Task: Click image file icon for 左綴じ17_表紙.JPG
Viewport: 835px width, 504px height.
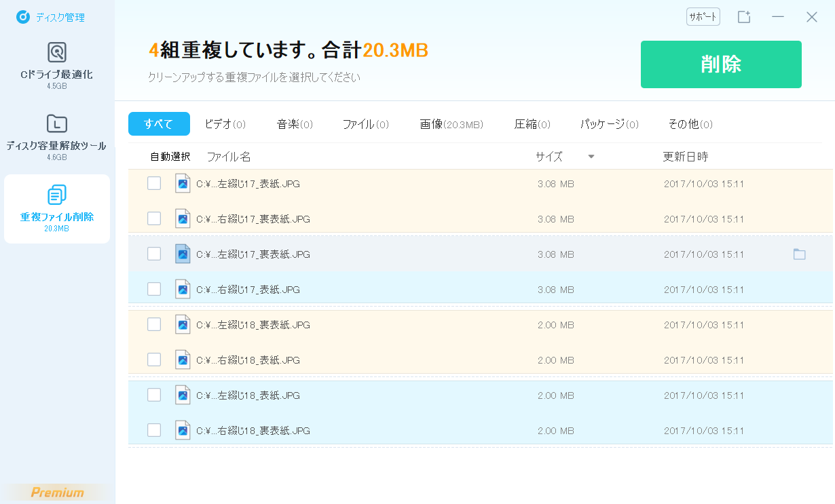Action: coord(183,184)
